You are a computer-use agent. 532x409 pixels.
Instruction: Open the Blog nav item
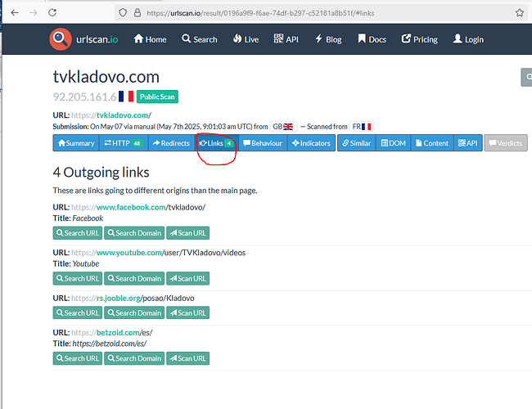pyautogui.click(x=328, y=39)
